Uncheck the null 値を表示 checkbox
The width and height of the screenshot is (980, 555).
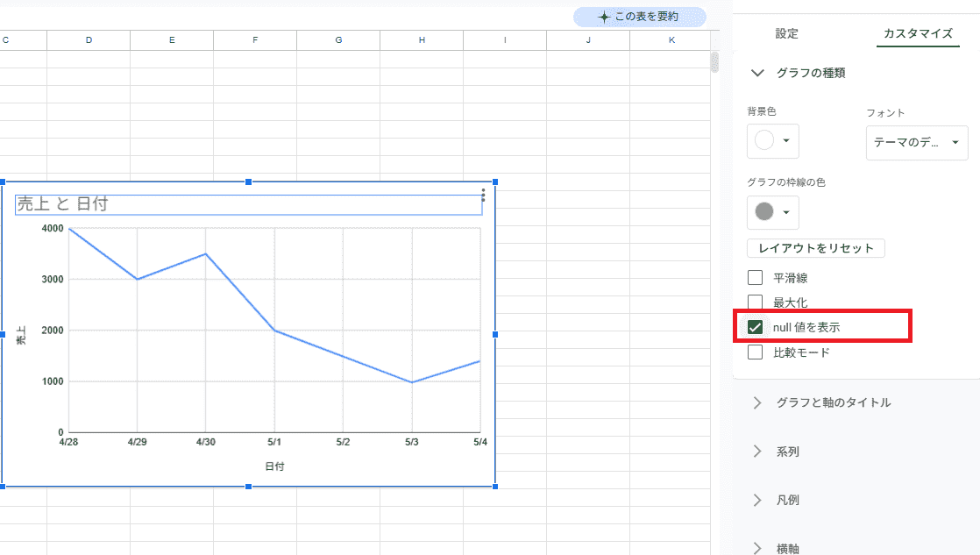(755, 327)
